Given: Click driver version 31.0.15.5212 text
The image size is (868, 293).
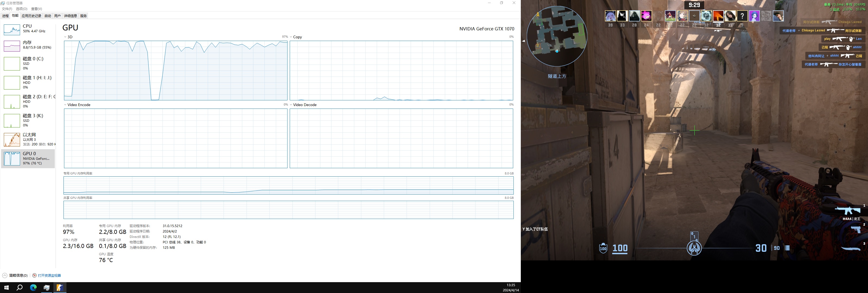Looking at the screenshot, I should point(173,226).
